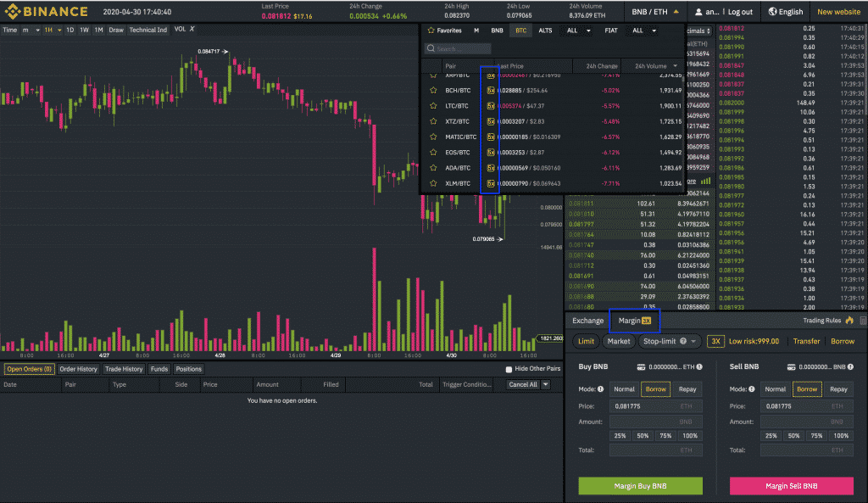The height and width of the screenshot is (503, 868).
Task: Star the MATIC/BTC pair as favorite
Action: click(433, 137)
